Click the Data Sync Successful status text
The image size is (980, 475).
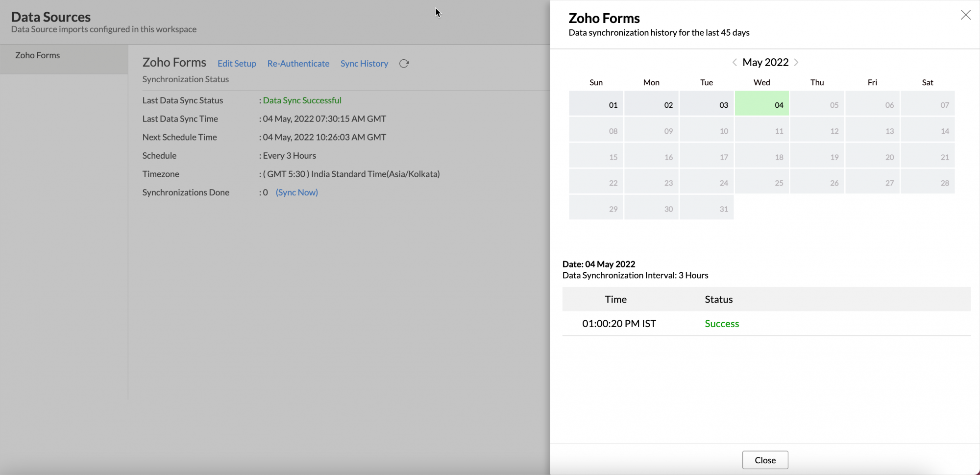click(x=302, y=100)
